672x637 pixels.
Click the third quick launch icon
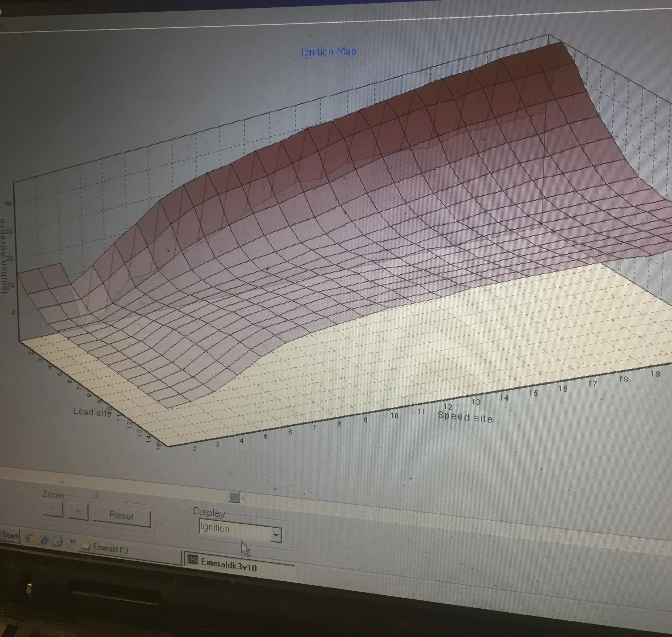coord(57,541)
